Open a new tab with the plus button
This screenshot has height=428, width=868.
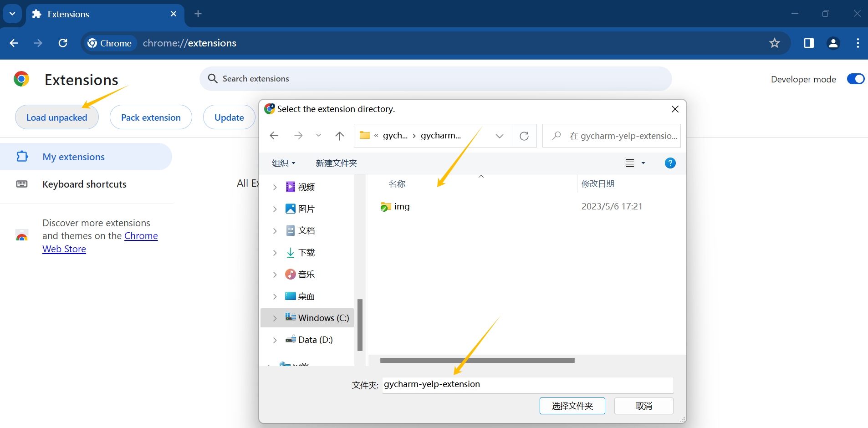click(x=198, y=14)
